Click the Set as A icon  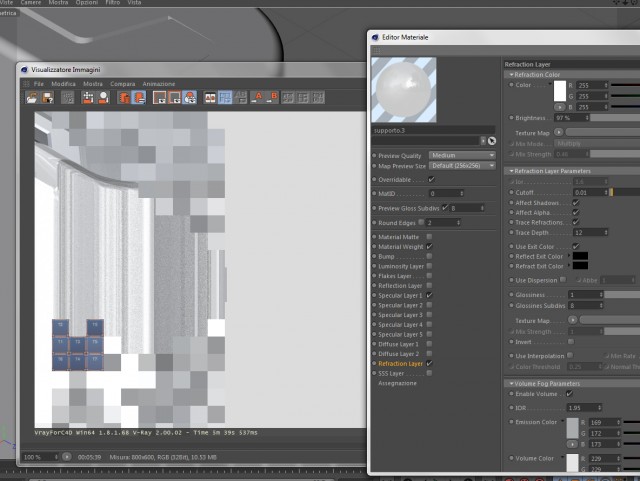(x=257, y=98)
